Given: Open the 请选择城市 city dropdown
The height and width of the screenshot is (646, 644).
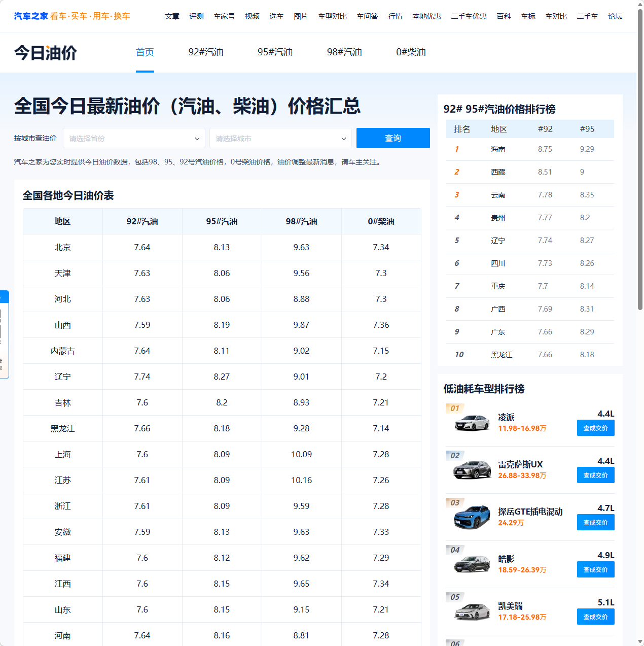Looking at the screenshot, I should pos(280,138).
